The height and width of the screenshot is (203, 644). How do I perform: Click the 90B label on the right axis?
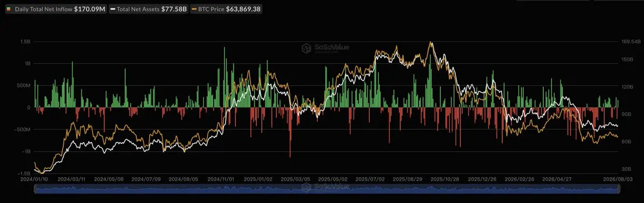[626, 114]
